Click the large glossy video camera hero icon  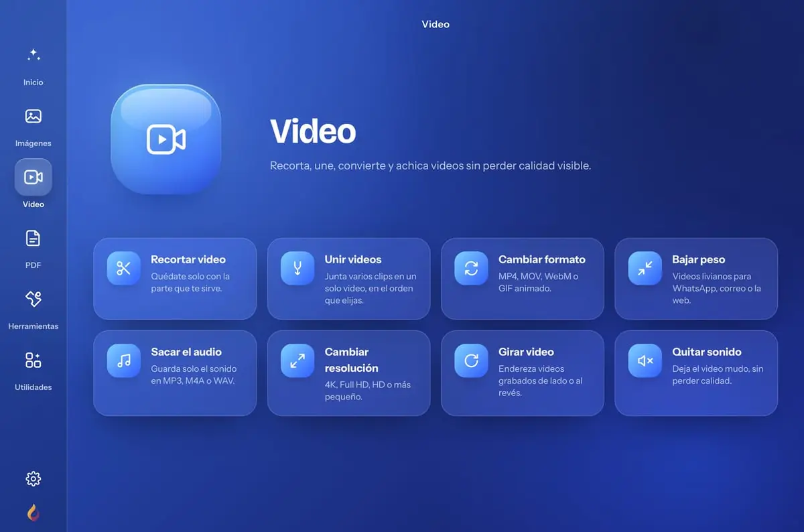pyautogui.click(x=166, y=139)
